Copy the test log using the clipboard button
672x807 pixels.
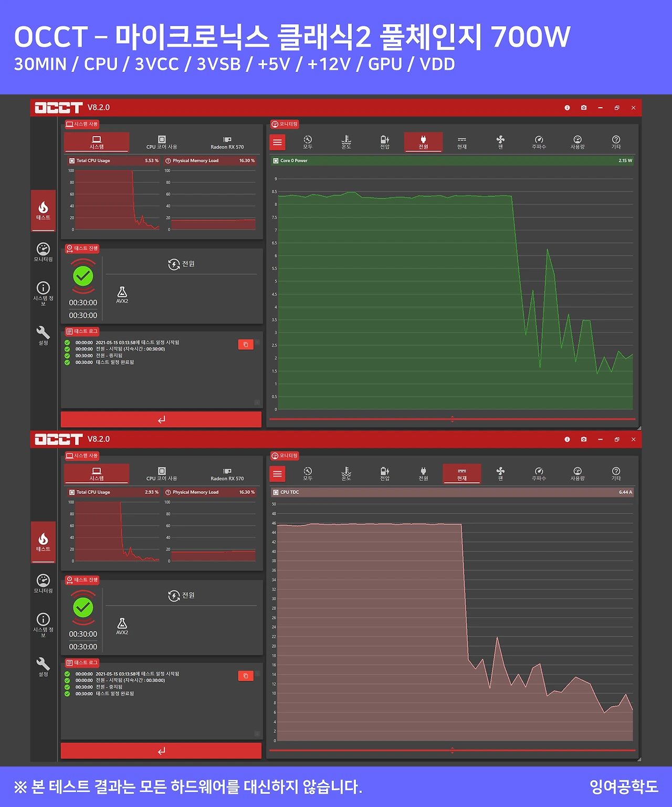pos(246,344)
